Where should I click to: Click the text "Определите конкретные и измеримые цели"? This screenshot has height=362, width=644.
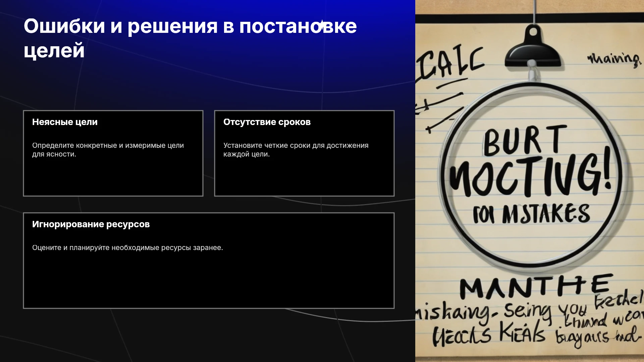108,145
